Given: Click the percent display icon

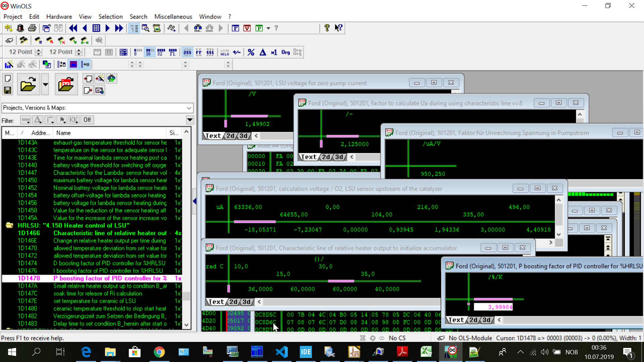Looking at the screenshot, I should [251, 52].
